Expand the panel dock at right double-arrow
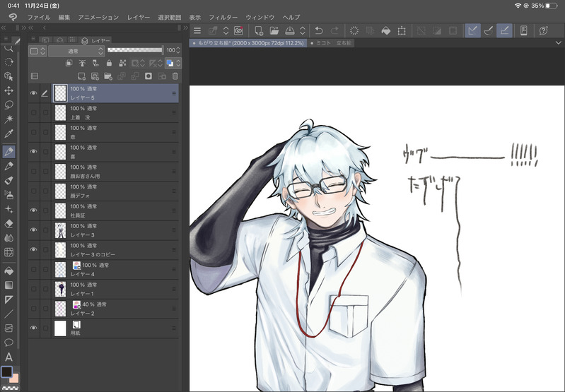 coord(185,28)
